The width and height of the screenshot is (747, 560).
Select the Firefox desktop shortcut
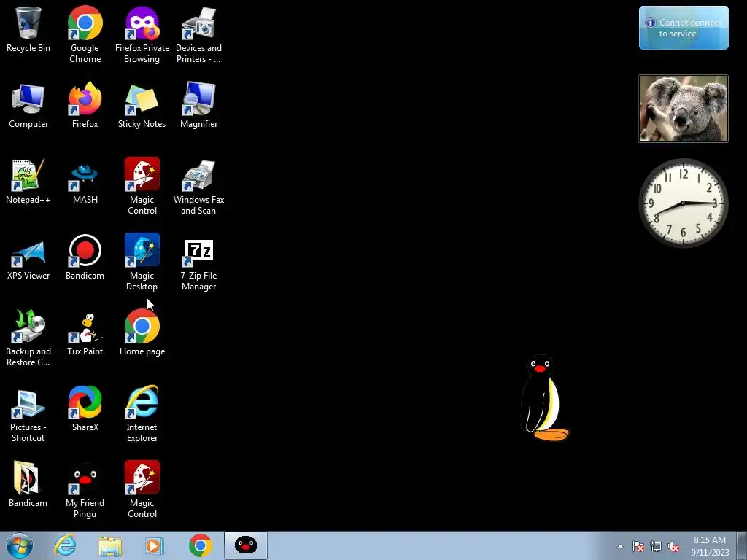click(x=85, y=105)
